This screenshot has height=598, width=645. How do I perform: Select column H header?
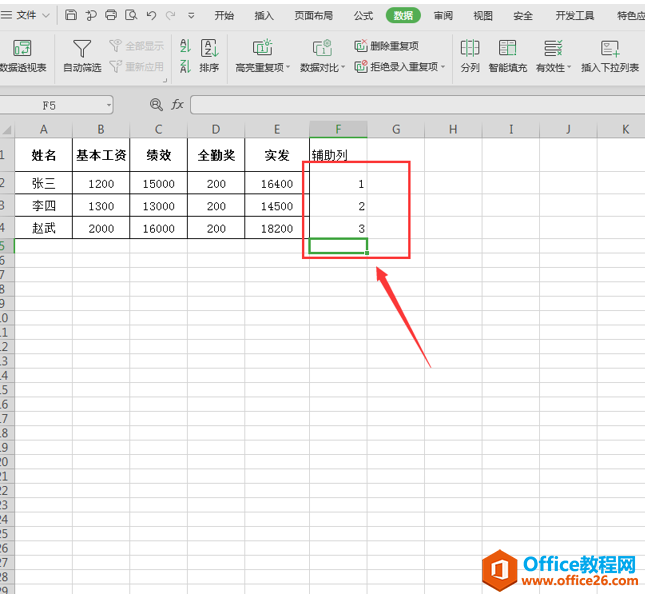pyautogui.click(x=453, y=130)
